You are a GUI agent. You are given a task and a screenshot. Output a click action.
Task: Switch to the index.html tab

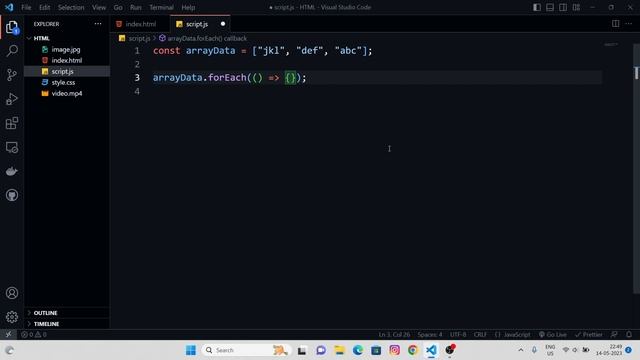pos(140,24)
